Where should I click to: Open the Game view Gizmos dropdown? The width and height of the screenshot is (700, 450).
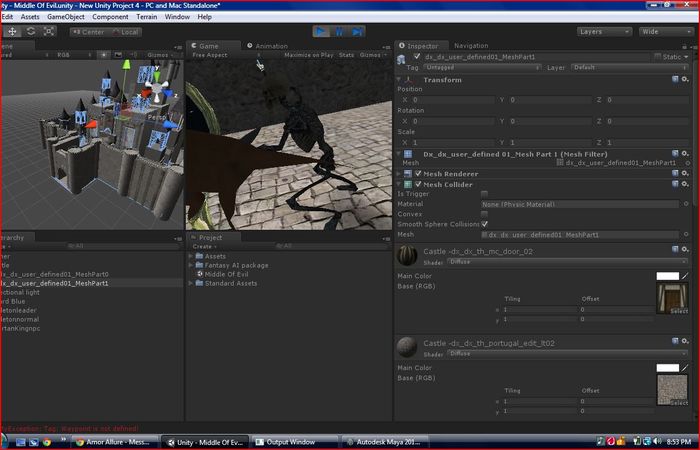click(x=373, y=55)
